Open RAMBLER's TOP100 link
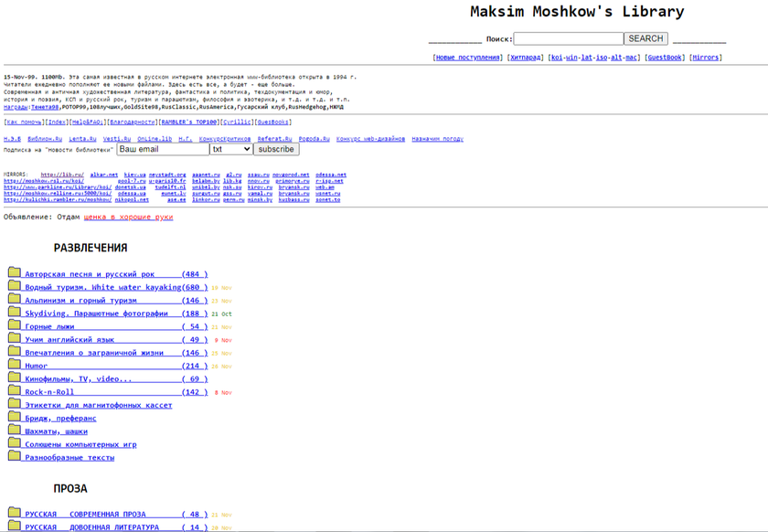The height and width of the screenshot is (532, 768). (189, 122)
